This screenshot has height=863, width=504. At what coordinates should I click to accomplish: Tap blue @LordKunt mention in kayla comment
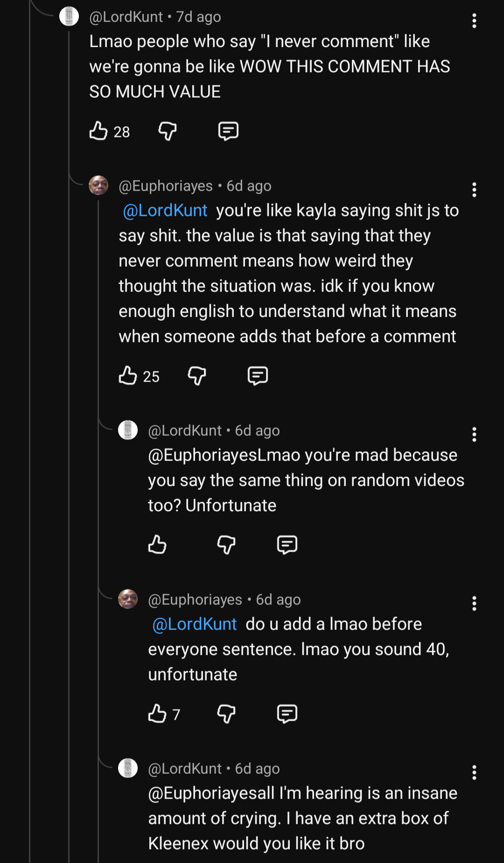(165, 211)
